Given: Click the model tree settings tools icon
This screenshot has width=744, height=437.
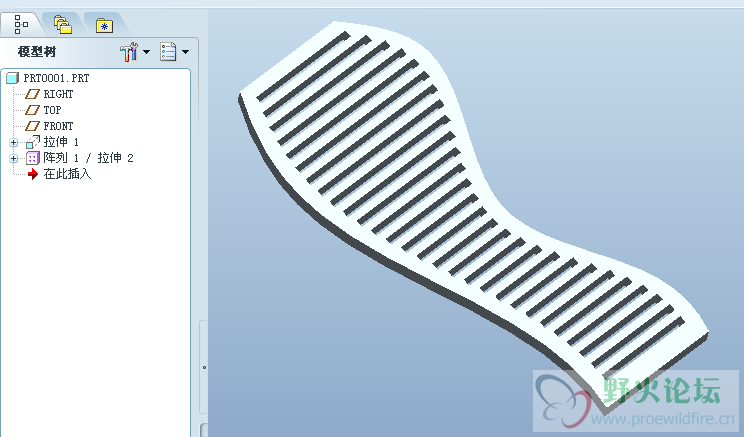Looking at the screenshot, I should coord(129,52).
